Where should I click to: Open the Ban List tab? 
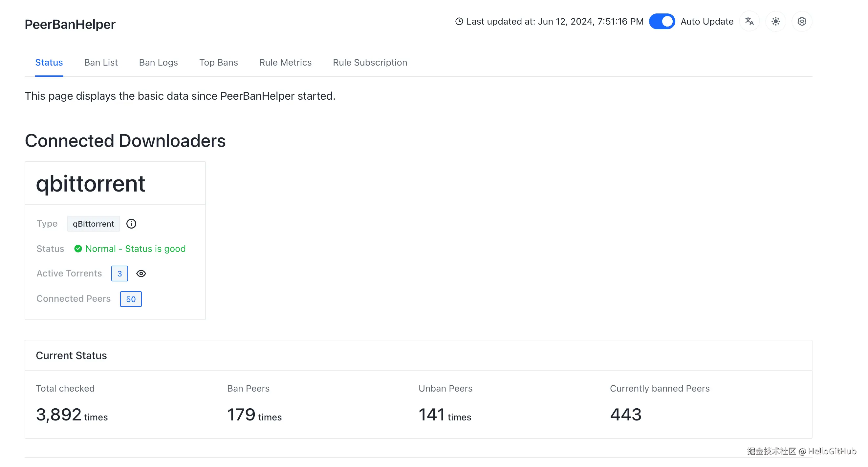(x=101, y=62)
